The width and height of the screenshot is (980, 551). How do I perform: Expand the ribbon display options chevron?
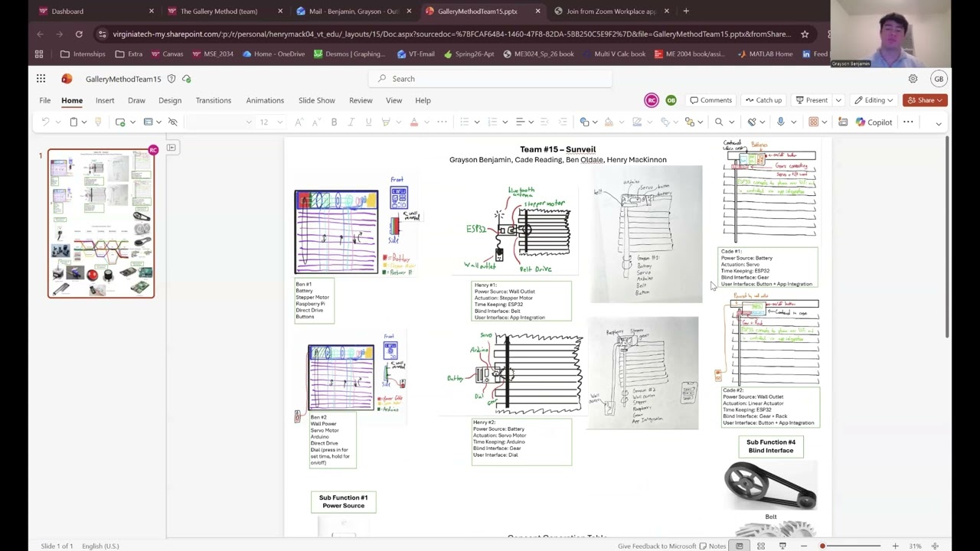tap(938, 123)
